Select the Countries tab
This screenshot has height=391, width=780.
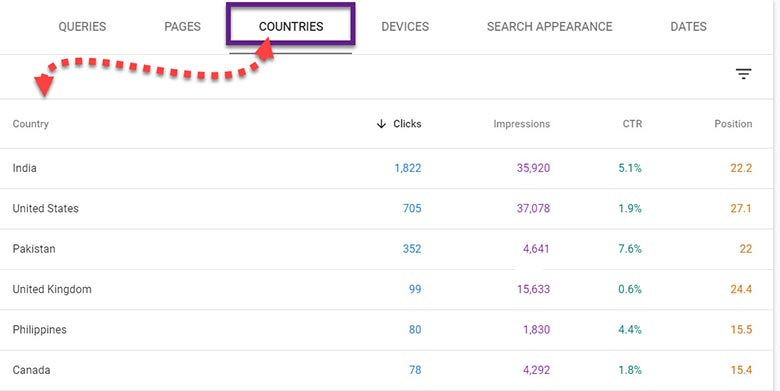[291, 26]
